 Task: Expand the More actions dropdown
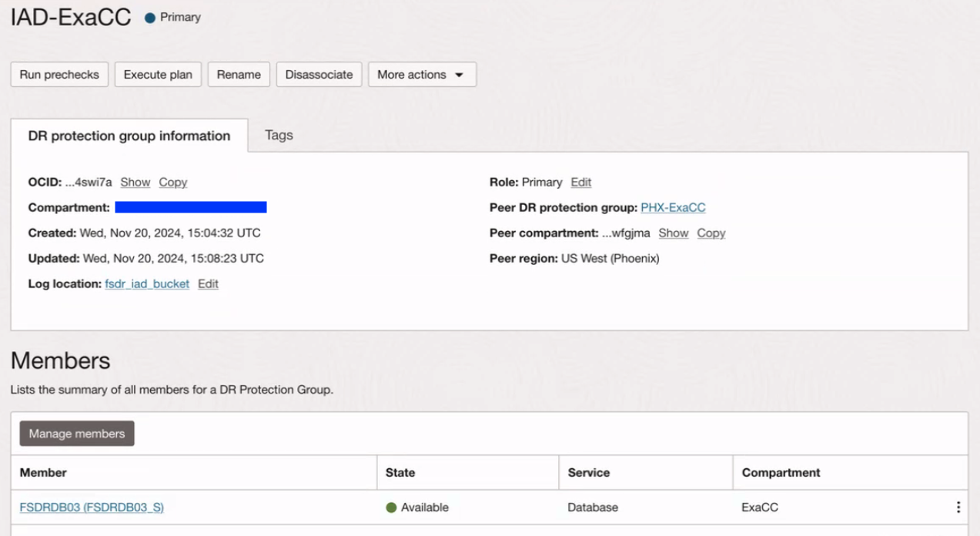pyautogui.click(x=422, y=75)
